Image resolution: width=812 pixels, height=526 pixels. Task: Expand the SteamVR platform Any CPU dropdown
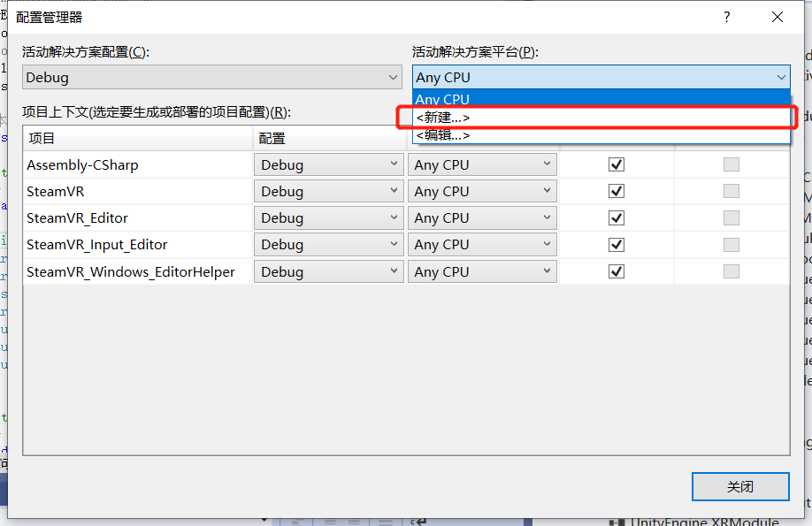click(x=482, y=191)
